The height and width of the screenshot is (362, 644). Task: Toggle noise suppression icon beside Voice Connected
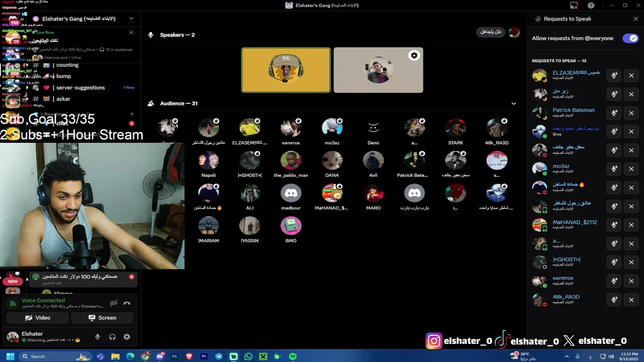tap(114, 303)
